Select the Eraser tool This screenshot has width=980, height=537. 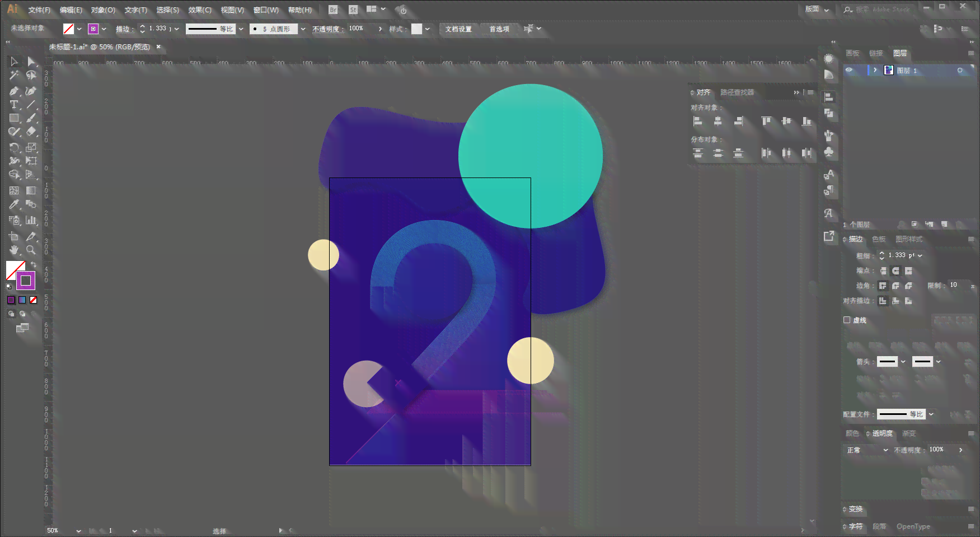click(x=31, y=132)
